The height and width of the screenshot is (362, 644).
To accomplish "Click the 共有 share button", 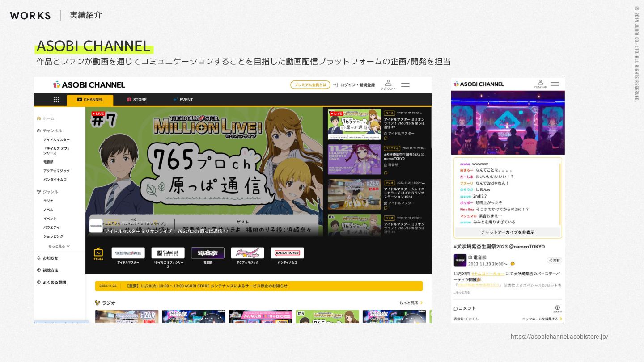I will [554, 260].
